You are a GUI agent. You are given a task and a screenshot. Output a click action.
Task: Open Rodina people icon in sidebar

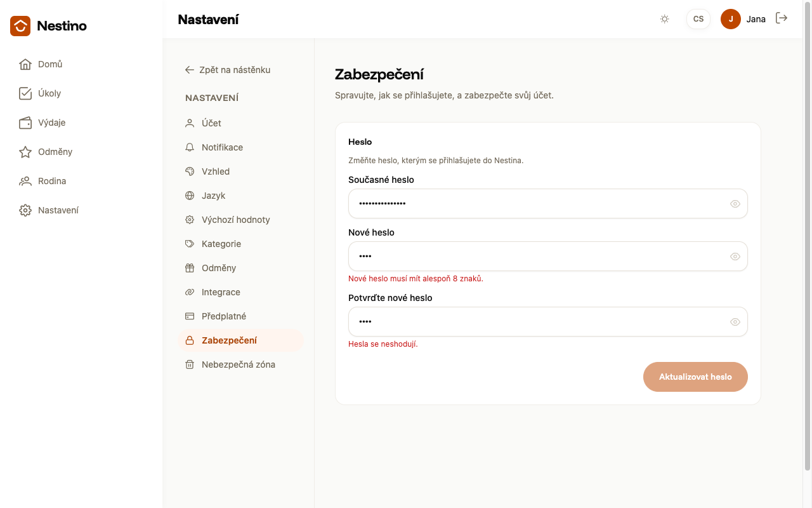[x=25, y=181]
